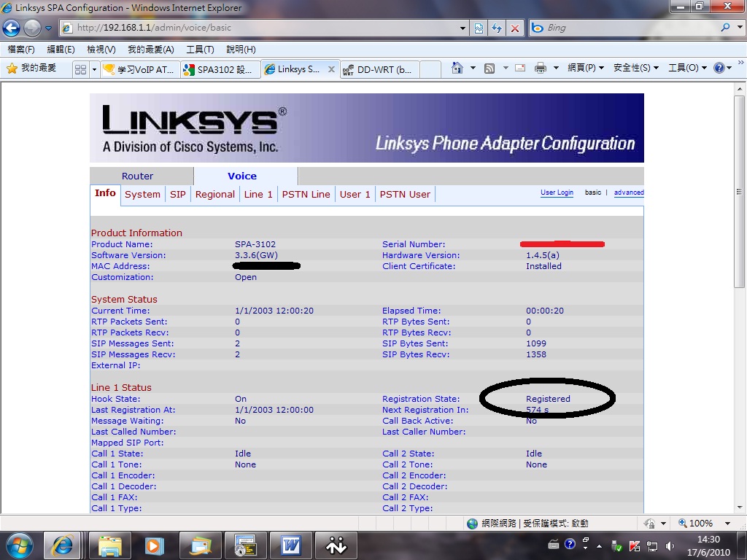Click the page vertical scrollbar thumb

tap(739, 192)
